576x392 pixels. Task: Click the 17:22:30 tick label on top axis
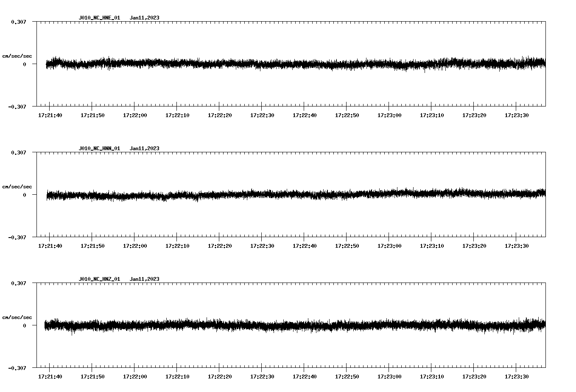click(x=263, y=115)
